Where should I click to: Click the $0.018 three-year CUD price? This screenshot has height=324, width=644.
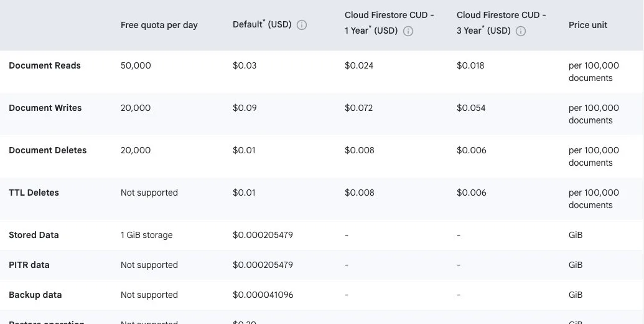coord(470,66)
